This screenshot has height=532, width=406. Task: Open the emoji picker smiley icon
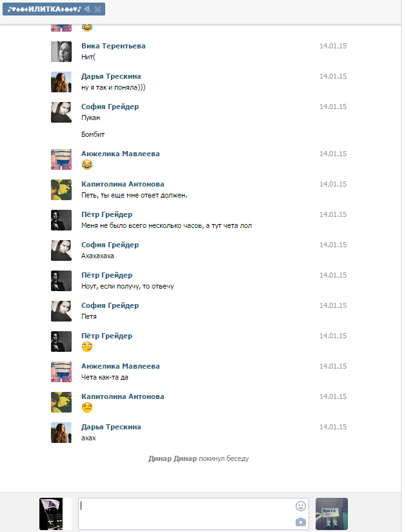tap(300, 506)
